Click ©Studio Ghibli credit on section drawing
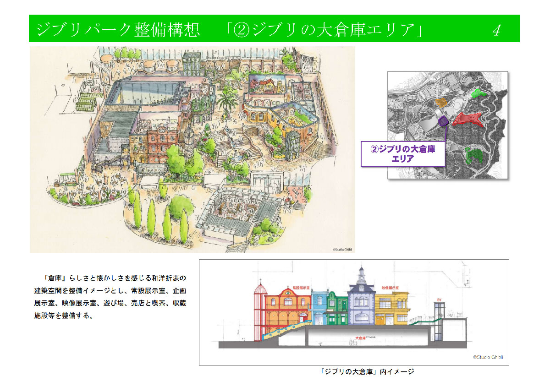 (487, 357)
